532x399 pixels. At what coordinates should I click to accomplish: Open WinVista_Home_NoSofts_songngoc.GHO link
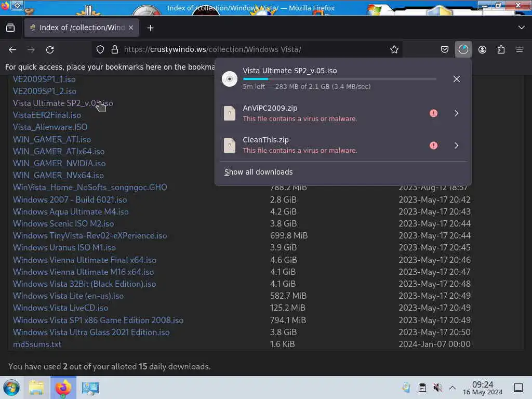coord(90,187)
